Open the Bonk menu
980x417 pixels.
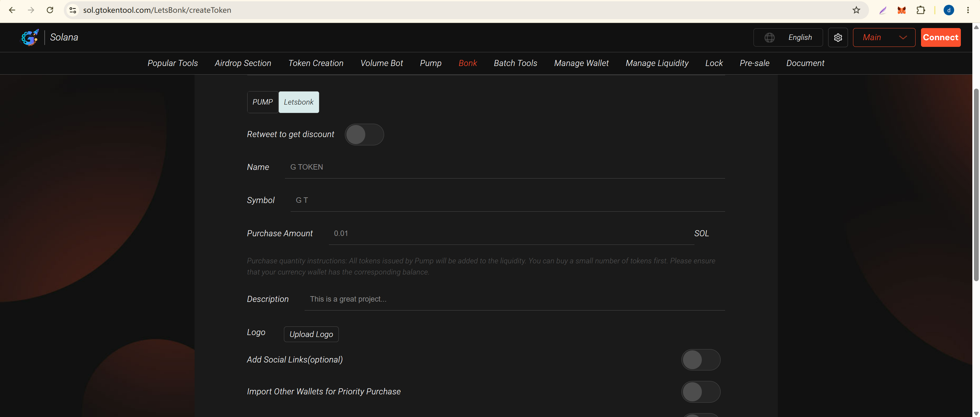tap(468, 63)
